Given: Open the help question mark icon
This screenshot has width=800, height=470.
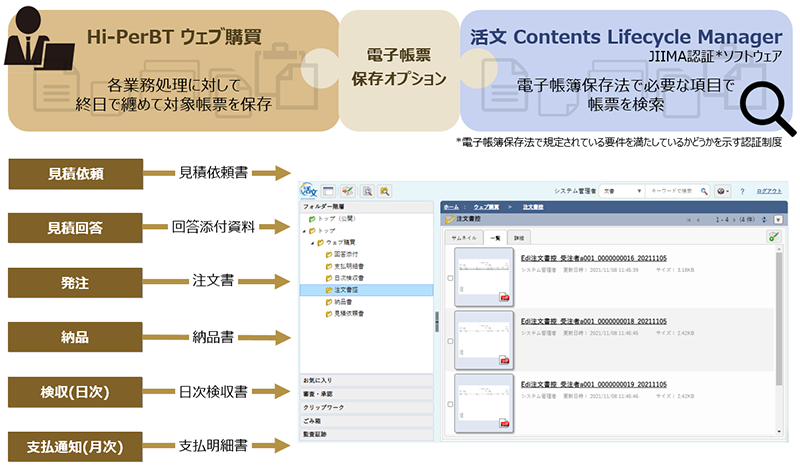Looking at the screenshot, I should click(x=742, y=191).
